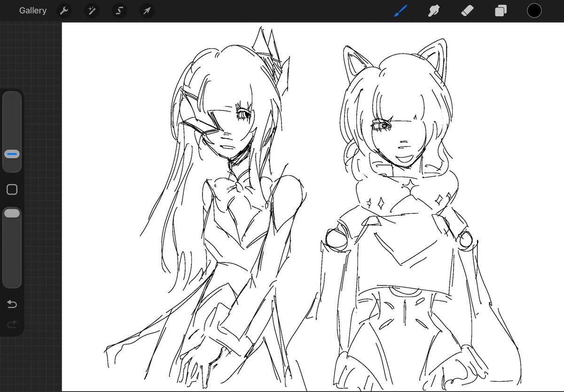The image size is (564, 392).
Task: Select the Brush tool
Action: point(400,10)
